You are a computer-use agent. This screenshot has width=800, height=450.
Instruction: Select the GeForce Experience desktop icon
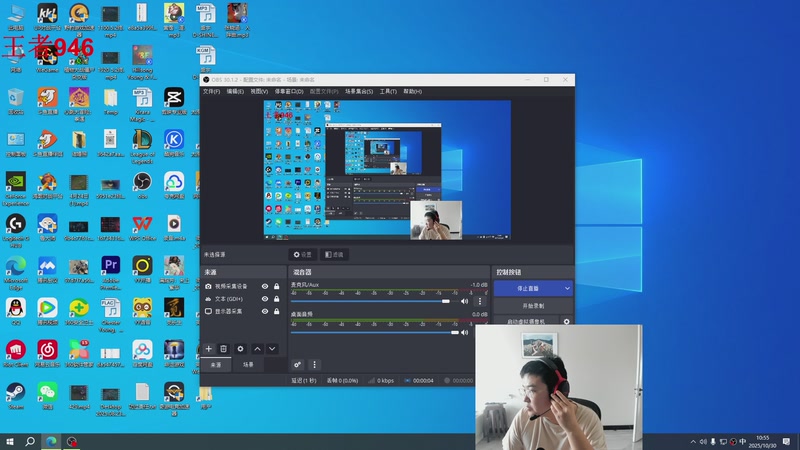pyautogui.click(x=16, y=189)
